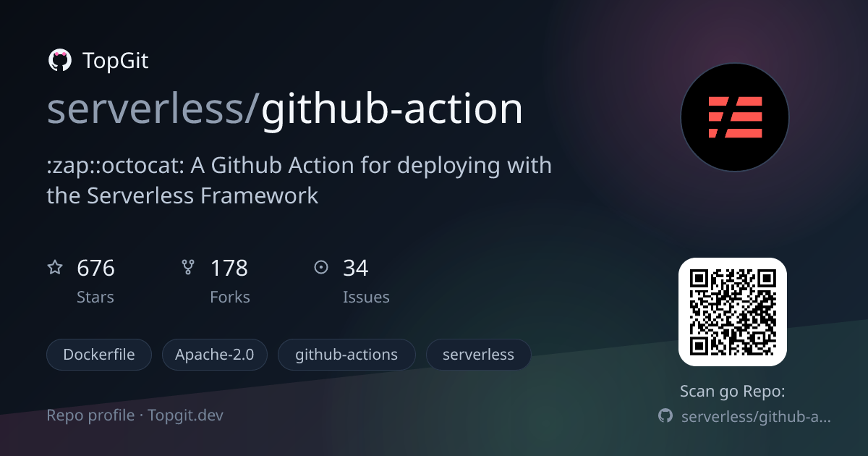
Task: Click the 676 stars count
Action: coord(95,269)
